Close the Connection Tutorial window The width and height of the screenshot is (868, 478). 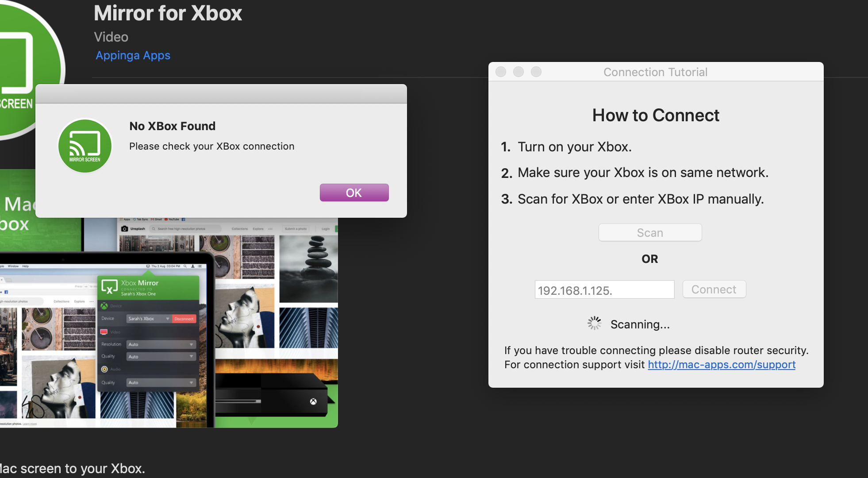click(x=501, y=72)
